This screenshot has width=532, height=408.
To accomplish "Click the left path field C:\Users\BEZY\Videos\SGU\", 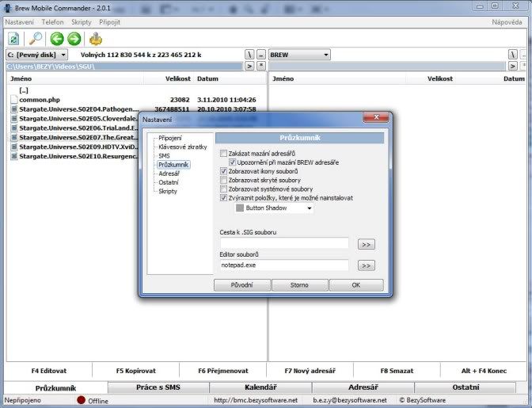I will pyautogui.click(x=124, y=67).
